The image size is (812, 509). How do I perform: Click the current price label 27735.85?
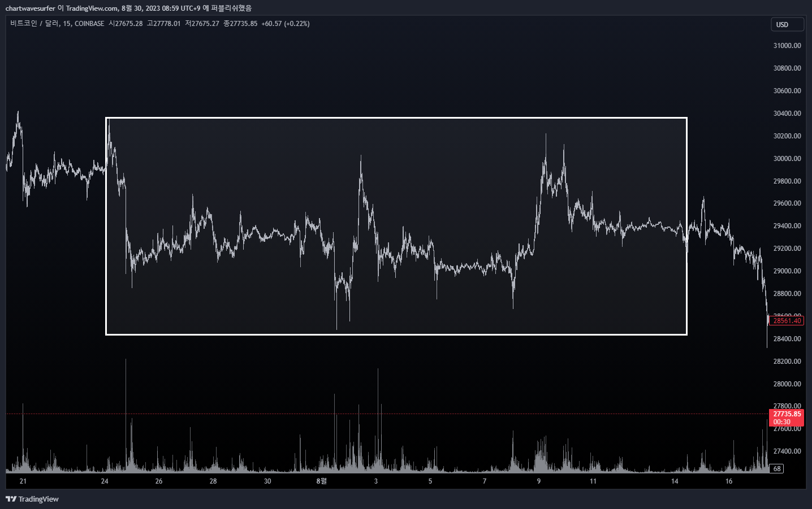787,414
